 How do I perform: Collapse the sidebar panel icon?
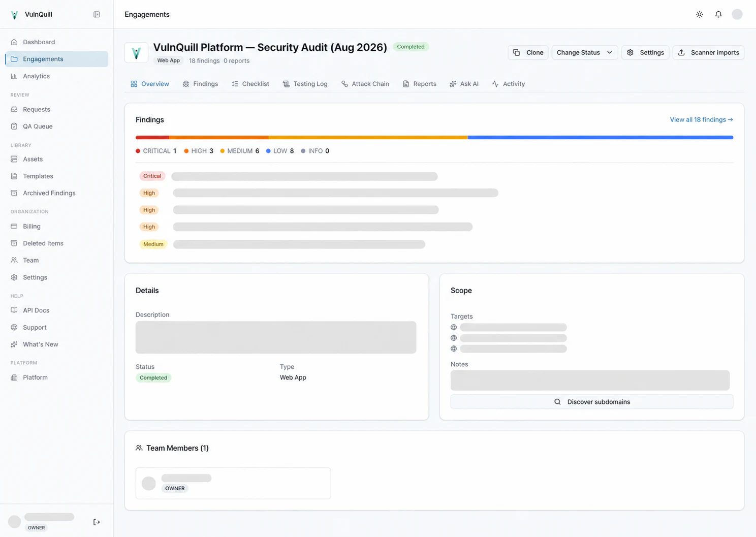(x=97, y=14)
